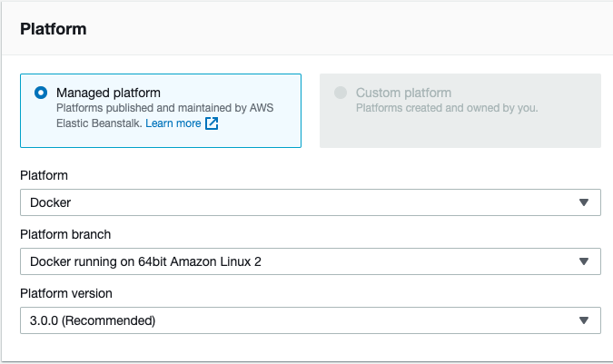
Task: Click empty area of Managed platform card
Action: pos(263,134)
